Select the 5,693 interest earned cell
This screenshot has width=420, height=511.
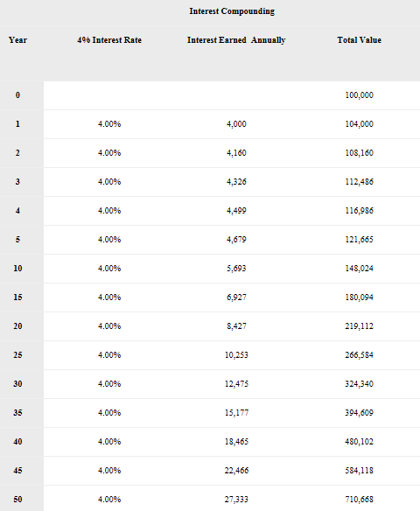click(236, 269)
